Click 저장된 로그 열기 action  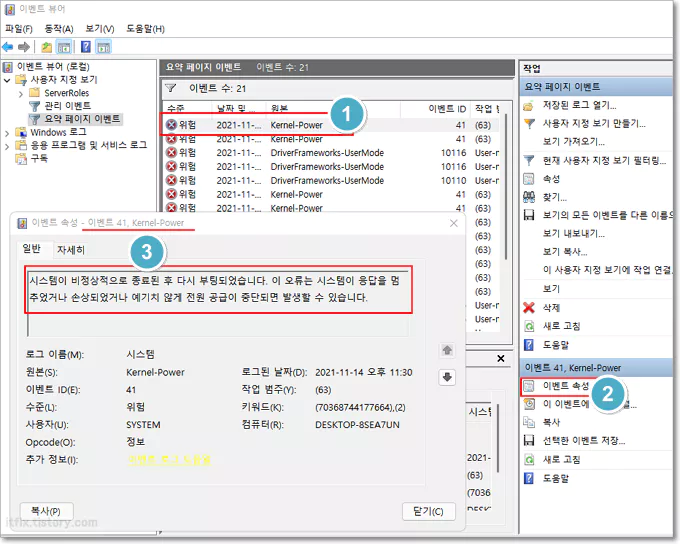(579, 105)
